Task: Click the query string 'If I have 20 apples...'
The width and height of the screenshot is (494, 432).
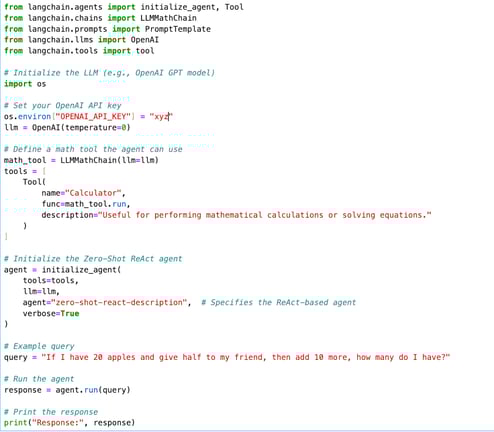Action: click(246, 357)
